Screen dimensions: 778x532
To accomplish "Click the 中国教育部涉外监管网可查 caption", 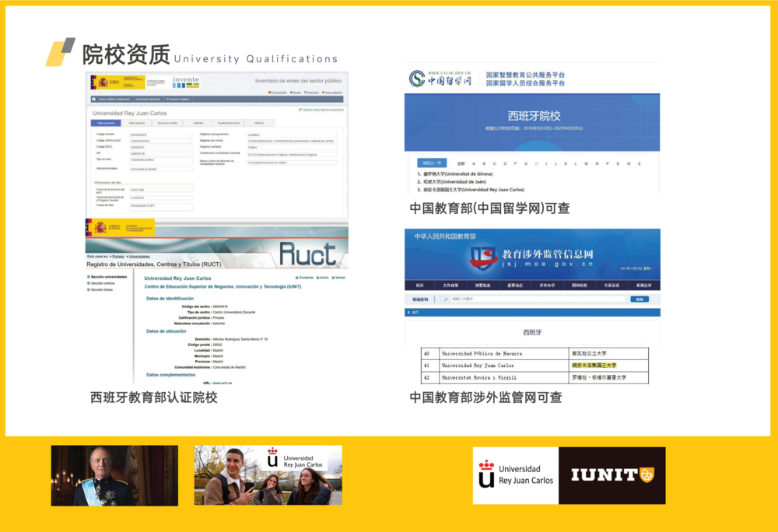I will pyautogui.click(x=485, y=397).
